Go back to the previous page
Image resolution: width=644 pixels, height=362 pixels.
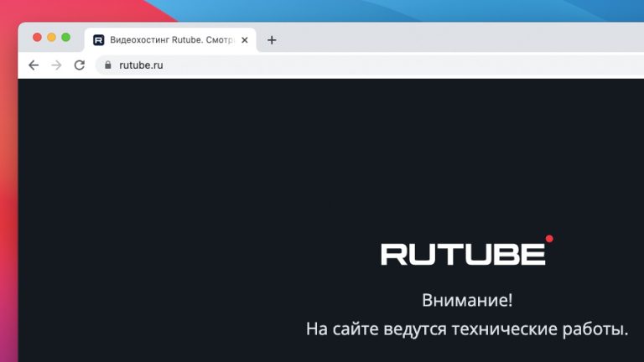pos(34,65)
